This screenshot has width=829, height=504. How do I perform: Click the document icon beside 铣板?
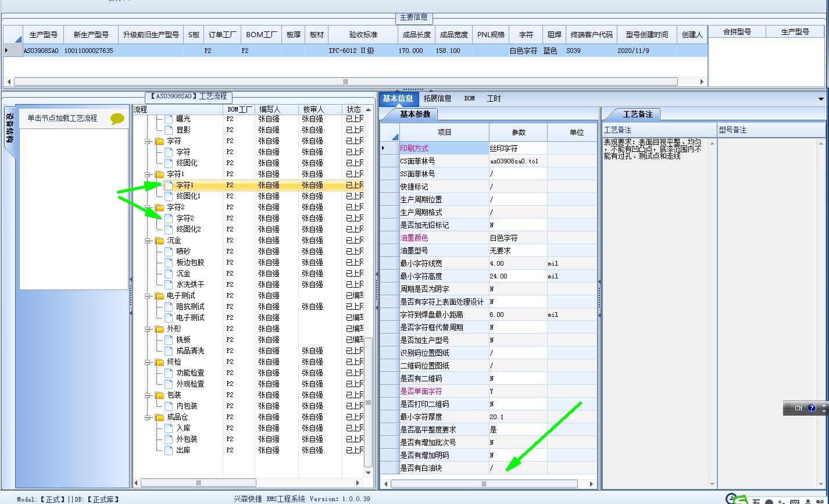tap(169, 340)
